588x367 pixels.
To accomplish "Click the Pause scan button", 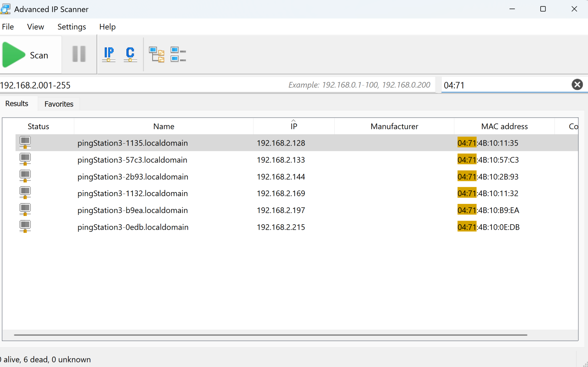I will point(79,54).
